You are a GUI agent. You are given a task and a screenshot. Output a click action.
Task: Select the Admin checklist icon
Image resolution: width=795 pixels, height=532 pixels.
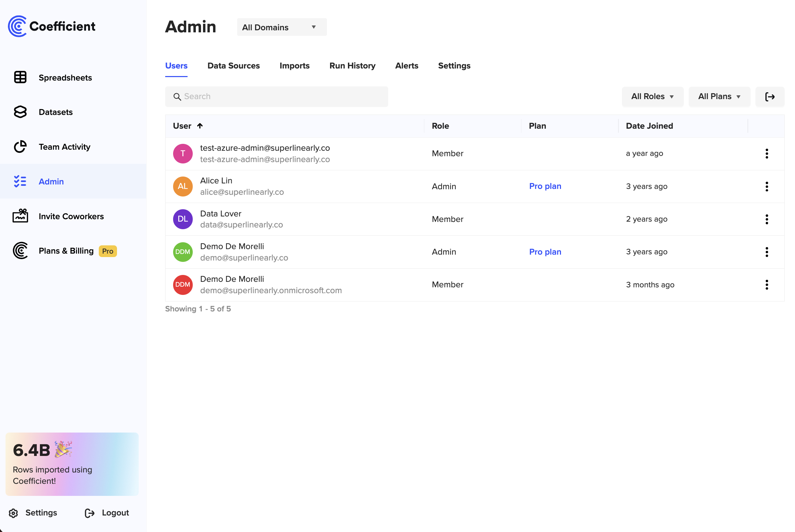point(20,181)
